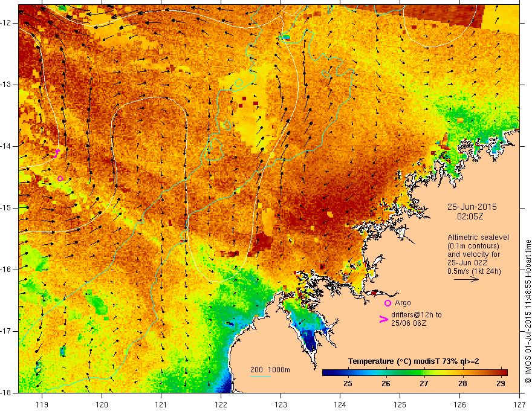This screenshot has height=411, width=532.
Task: Select the magenta drifter track near 119.2E, 14.1S
Action: 57,154
